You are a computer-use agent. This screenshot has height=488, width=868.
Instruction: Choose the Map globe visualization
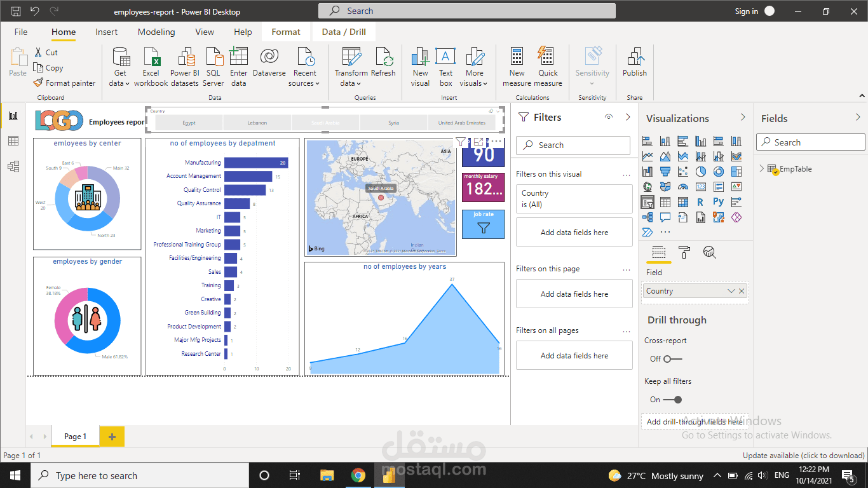(x=648, y=187)
